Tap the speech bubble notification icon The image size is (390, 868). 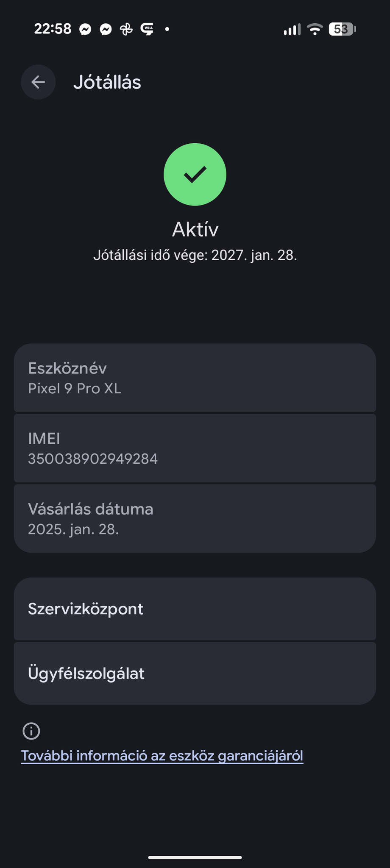pyautogui.click(x=147, y=29)
